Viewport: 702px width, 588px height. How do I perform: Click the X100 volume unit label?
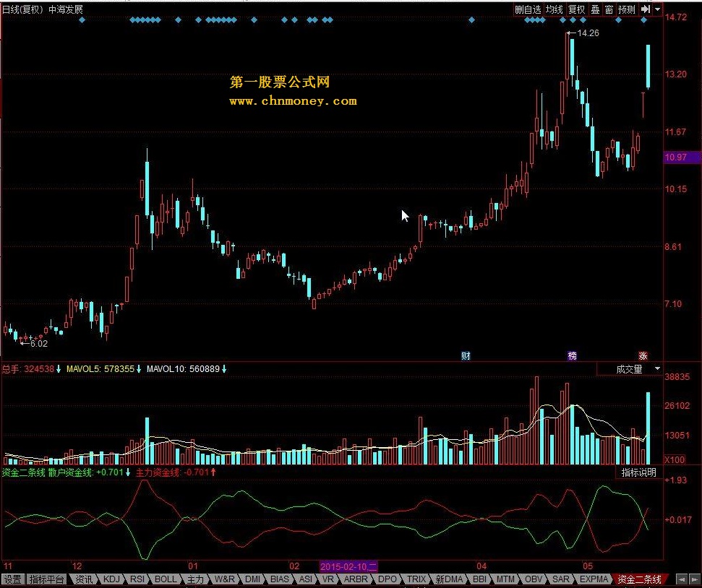pyautogui.click(x=675, y=460)
